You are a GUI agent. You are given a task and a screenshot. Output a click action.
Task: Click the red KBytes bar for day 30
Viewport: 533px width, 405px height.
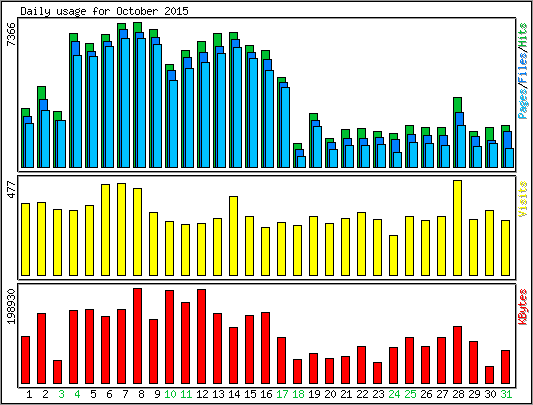[489, 375]
